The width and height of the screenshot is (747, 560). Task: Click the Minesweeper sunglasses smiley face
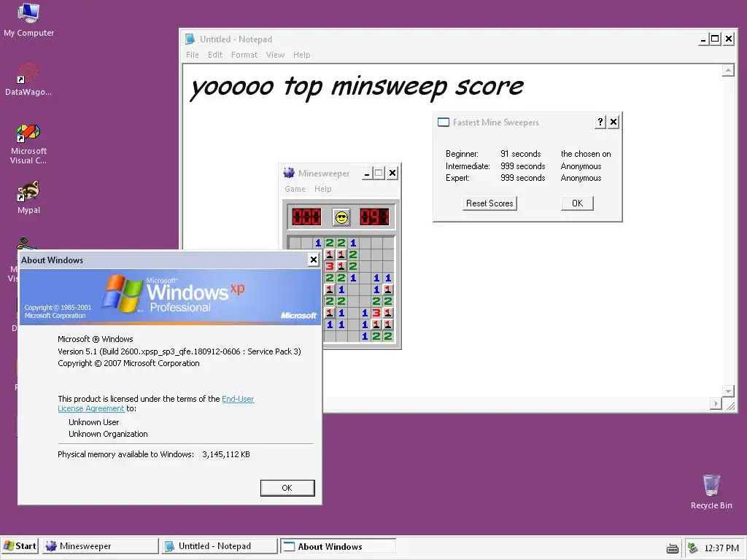[341, 217]
